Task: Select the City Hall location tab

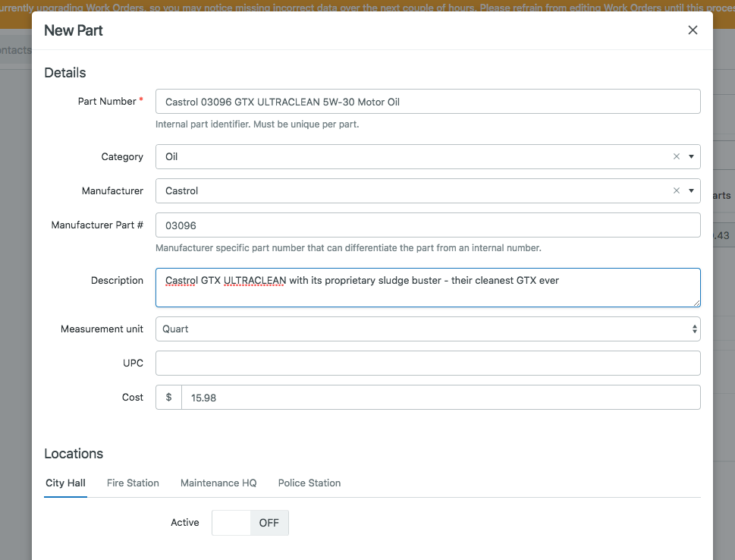Action: point(65,483)
